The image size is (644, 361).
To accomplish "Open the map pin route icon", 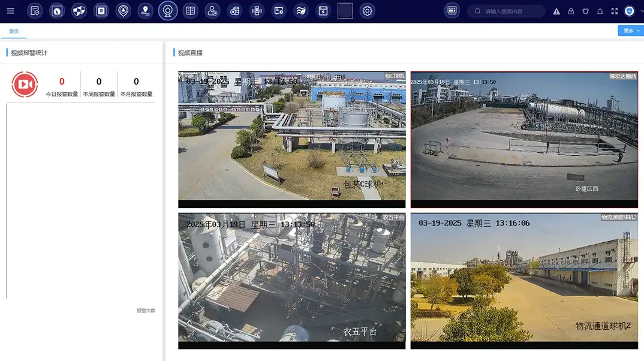I will click(145, 11).
